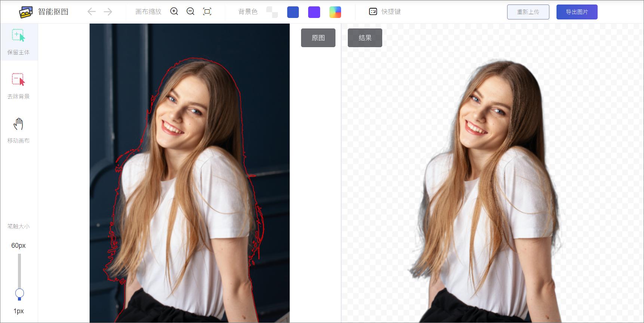Click the 智能抠图 title text
Screen dimensions: 644x323
[53, 12]
